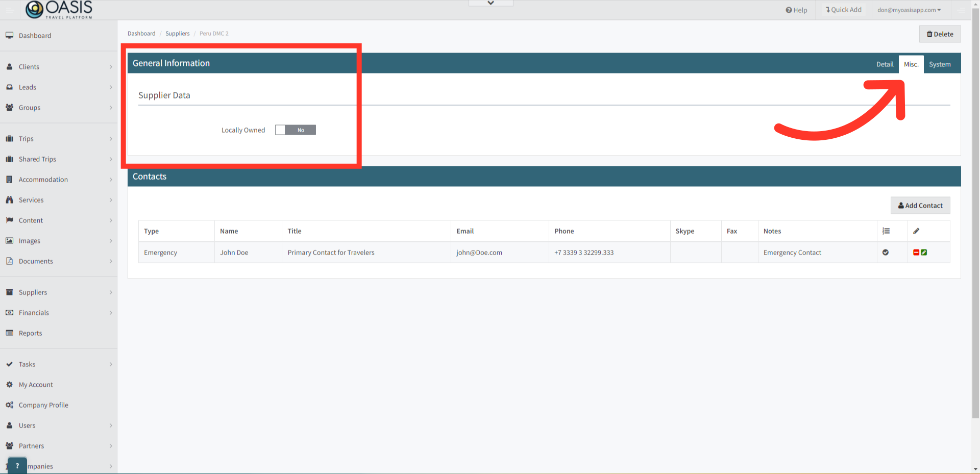980x474 pixels.
Task: Toggle the Locally Owned switch
Action: [296, 130]
